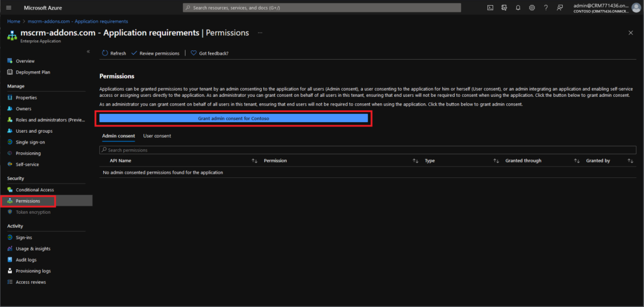Sort by API Name column arrows
The height and width of the screenshot is (307, 644).
[x=254, y=160]
